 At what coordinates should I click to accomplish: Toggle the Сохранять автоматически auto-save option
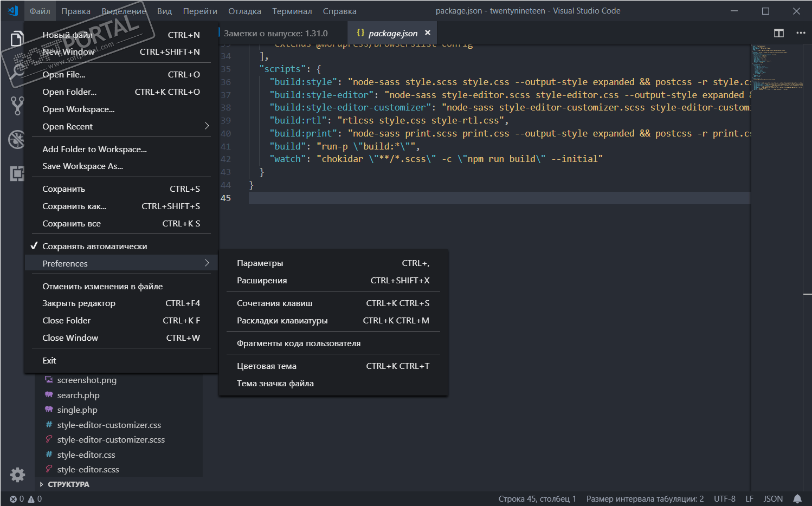point(94,246)
